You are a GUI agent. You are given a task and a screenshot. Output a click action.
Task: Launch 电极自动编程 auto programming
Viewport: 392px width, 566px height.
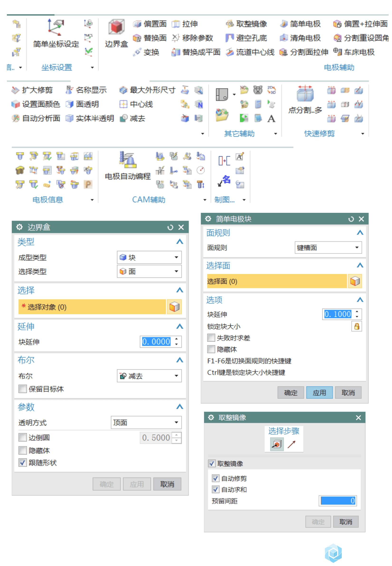pos(128,166)
